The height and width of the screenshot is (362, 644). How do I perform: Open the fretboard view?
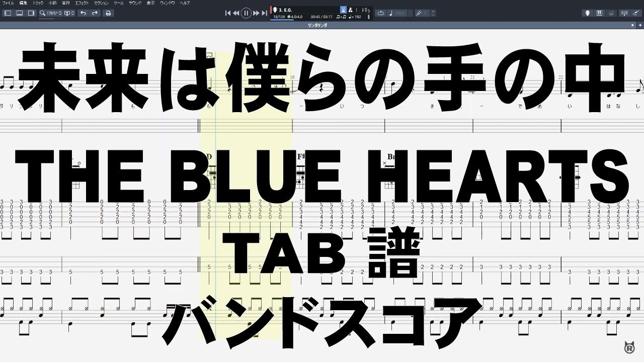588,13
